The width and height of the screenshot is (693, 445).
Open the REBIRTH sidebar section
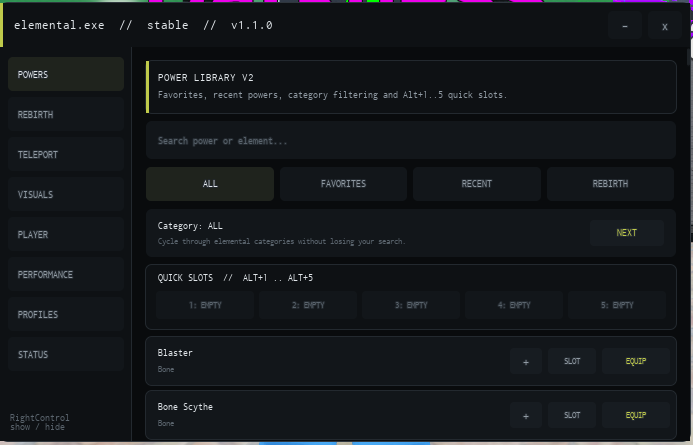point(66,114)
